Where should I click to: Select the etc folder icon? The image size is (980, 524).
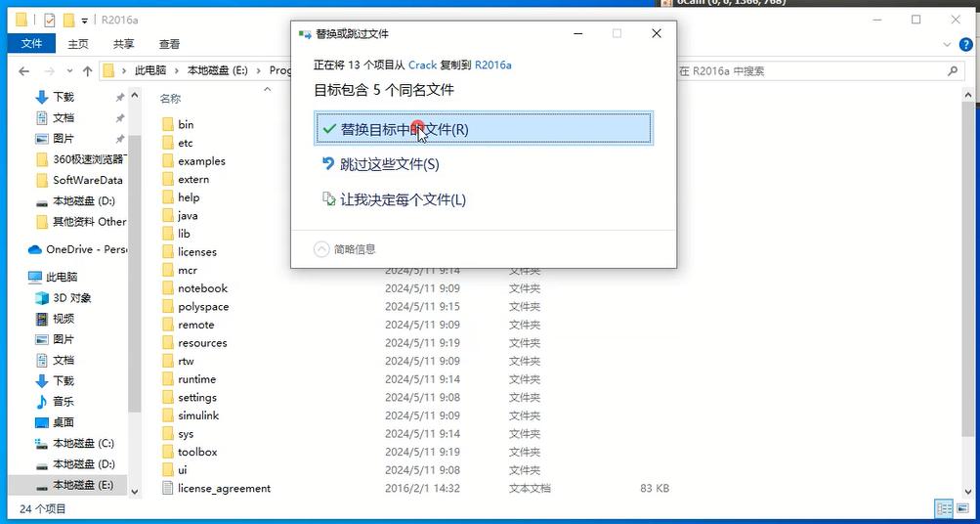click(x=167, y=143)
